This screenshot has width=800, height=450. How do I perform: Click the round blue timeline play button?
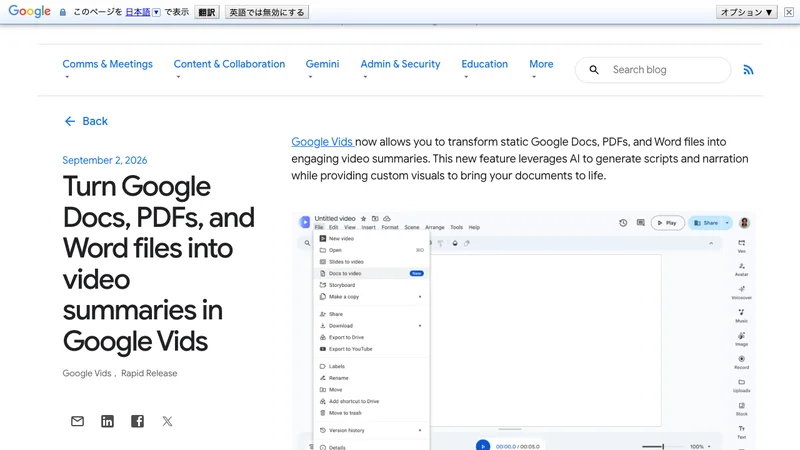[483, 445]
